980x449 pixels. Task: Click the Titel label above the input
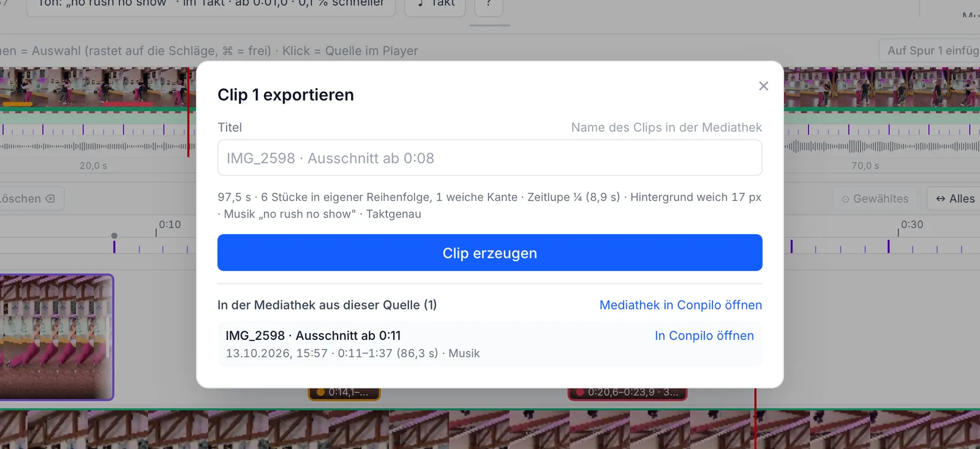(230, 127)
